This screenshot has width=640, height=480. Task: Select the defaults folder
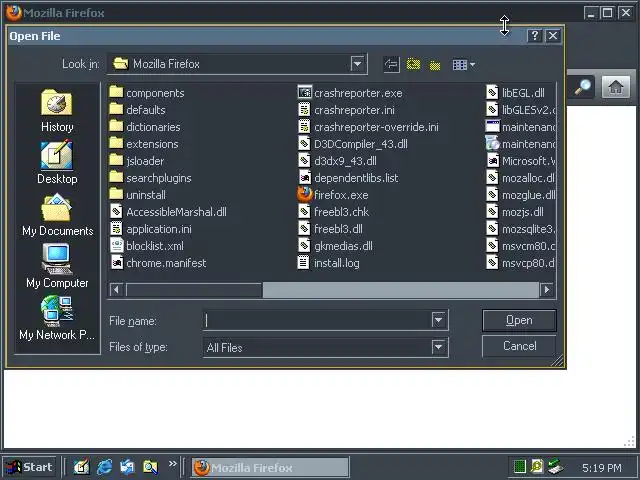pos(138,110)
